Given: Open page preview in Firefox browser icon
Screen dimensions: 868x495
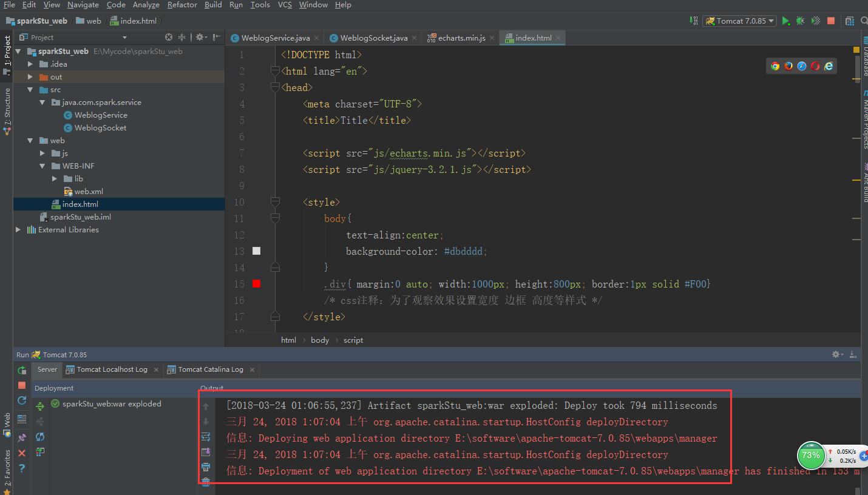Looking at the screenshot, I should pos(788,66).
